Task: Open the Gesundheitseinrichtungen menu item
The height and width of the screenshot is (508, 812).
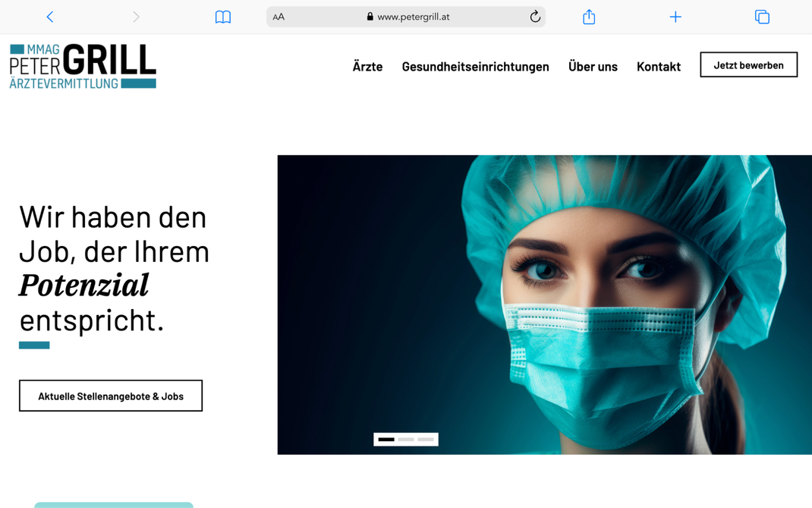Action: click(475, 66)
